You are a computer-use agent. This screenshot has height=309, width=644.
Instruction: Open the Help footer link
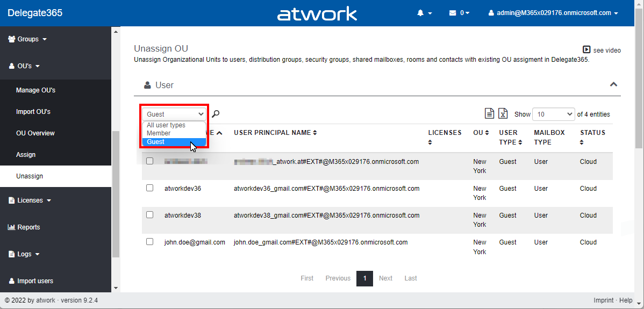(x=626, y=300)
